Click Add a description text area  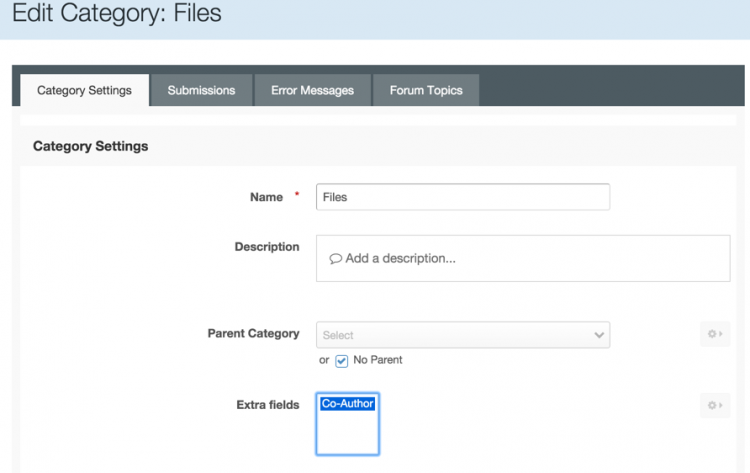pyautogui.click(x=523, y=258)
